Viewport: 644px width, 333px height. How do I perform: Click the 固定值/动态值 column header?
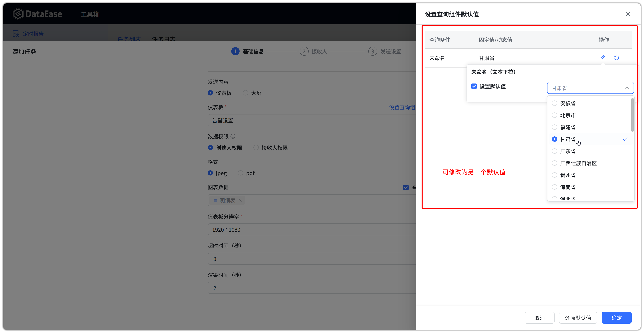[x=495, y=40]
